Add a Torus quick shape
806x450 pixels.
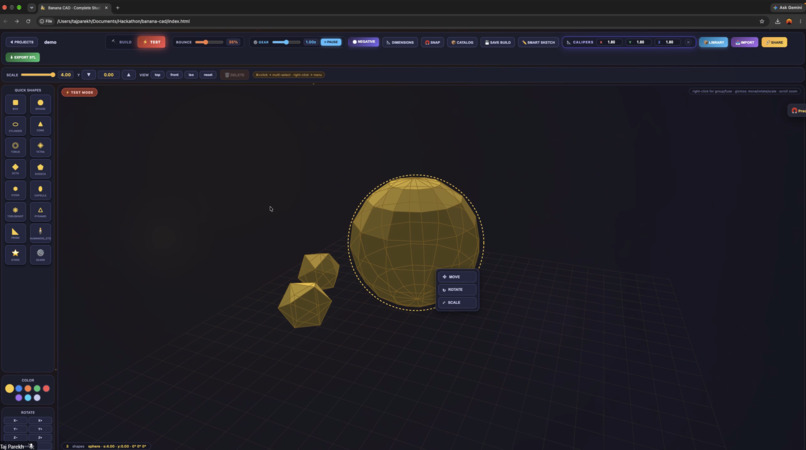point(15,147)
